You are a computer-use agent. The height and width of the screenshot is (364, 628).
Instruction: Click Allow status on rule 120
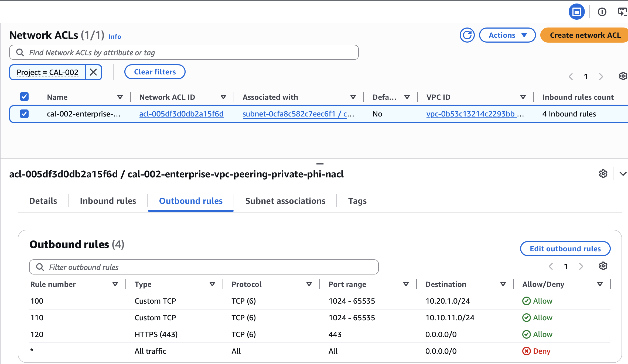pyautogui.click(x=537, y=334)
